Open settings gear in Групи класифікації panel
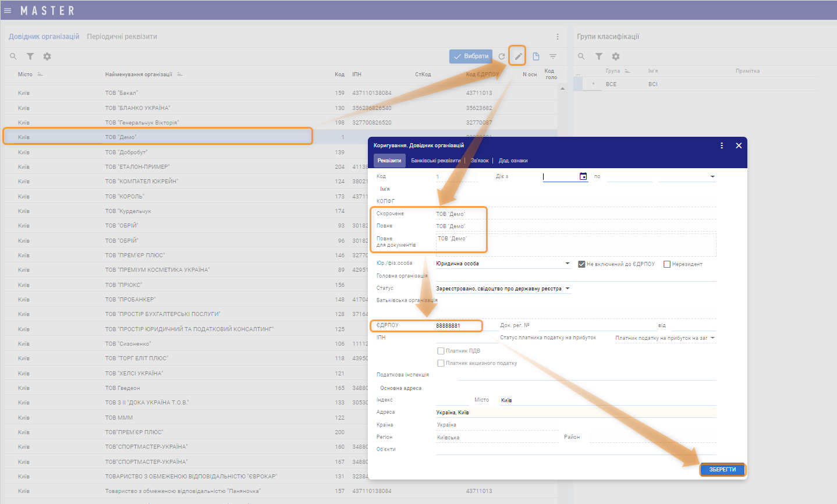Screen dimensions: 837x504 pos(616,56)
